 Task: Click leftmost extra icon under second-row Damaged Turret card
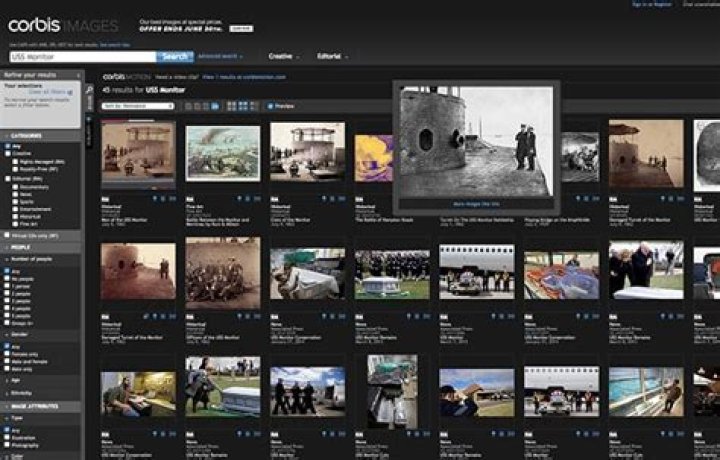[x=146, y=316]
